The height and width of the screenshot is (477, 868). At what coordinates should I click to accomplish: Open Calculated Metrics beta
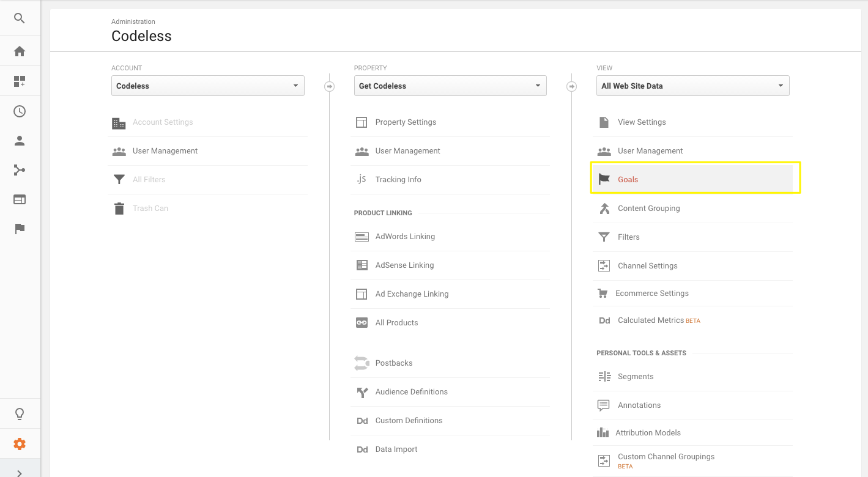tap(659, 320)
